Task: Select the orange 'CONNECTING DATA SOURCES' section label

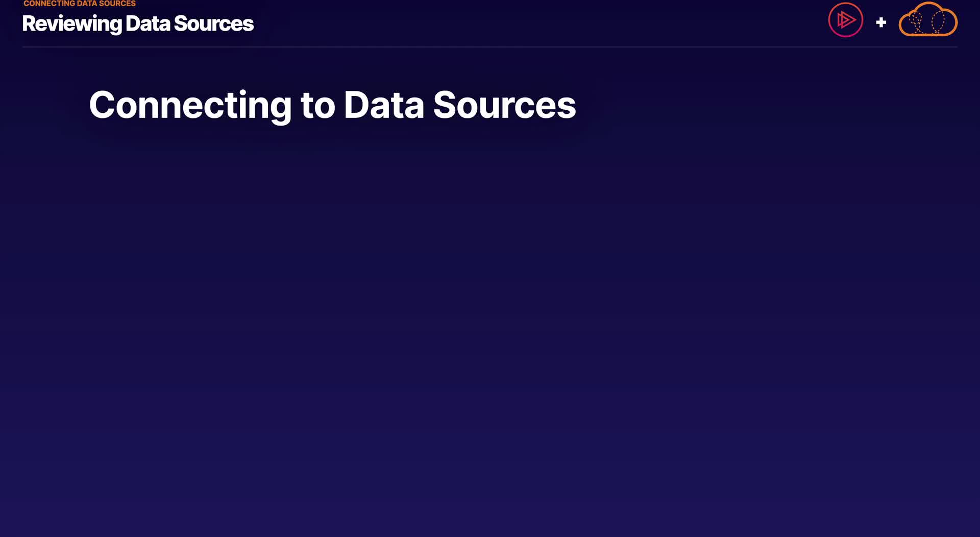Action: tap(80, 4)
